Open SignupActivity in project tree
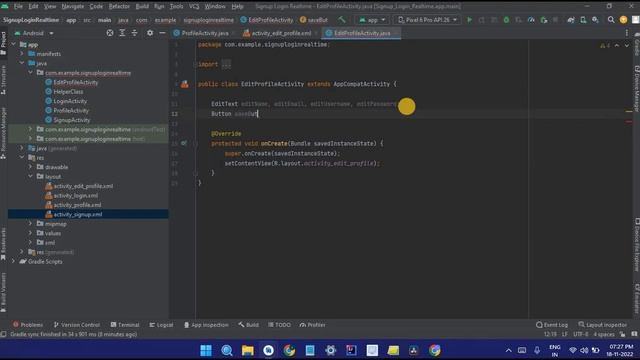 coord(71,120)
